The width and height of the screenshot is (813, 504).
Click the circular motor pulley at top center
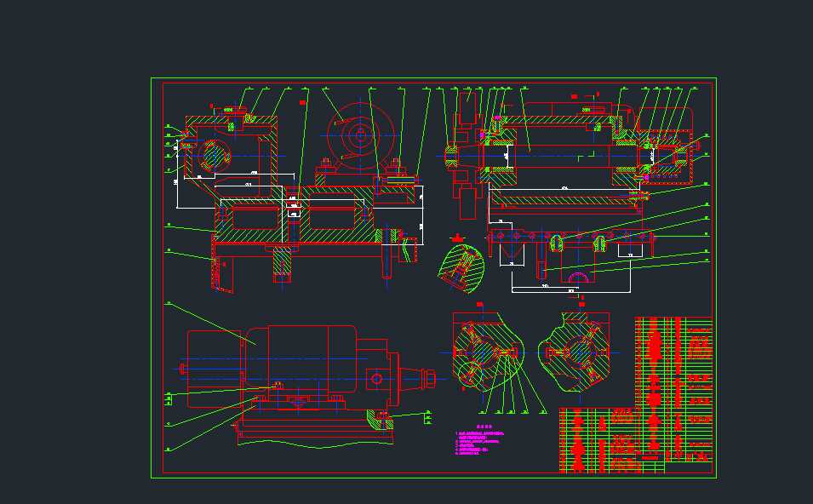coord(361,134)
